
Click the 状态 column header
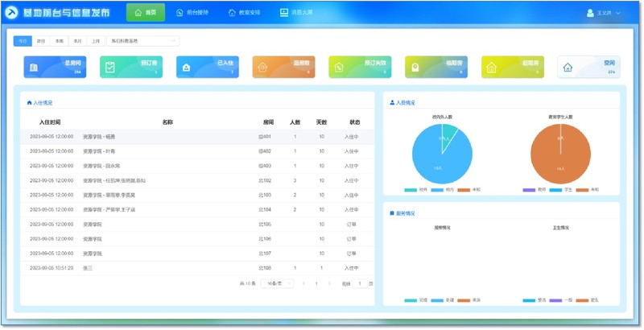pyautogui.click(x=355, y=122)
